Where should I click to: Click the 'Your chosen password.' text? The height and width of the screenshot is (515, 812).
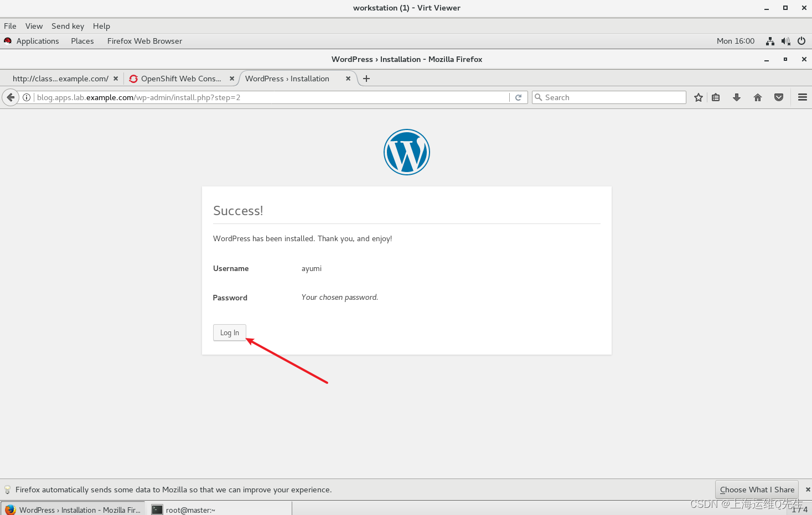340,297
